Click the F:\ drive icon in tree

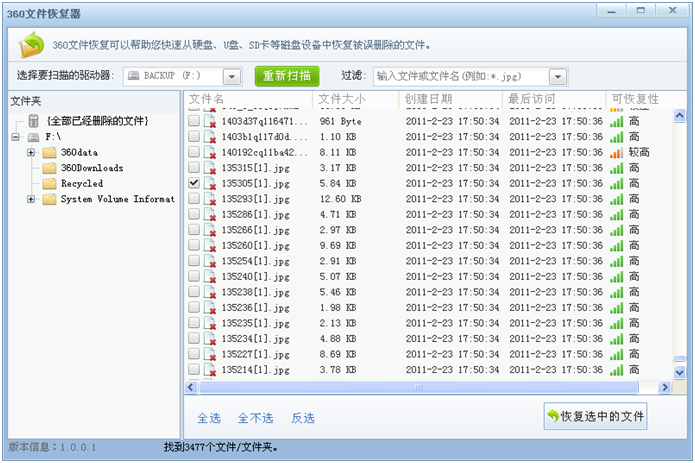coord(34,137)
